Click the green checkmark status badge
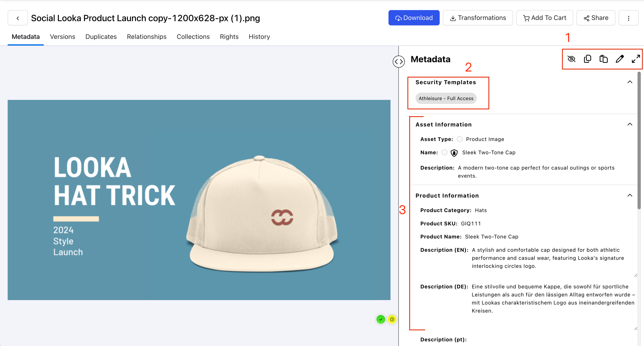This screenshot has height=346, width=644. click(x=381, y=319)
